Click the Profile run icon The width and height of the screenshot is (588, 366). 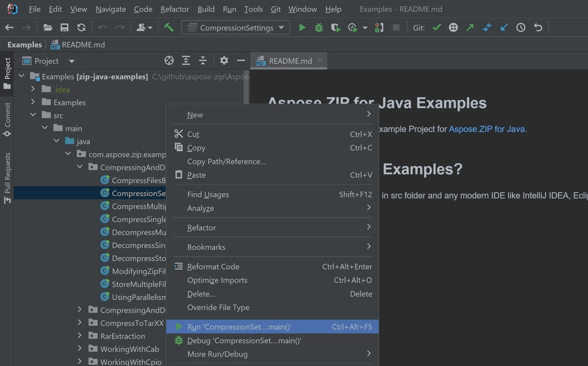click(x=353, y=28)
